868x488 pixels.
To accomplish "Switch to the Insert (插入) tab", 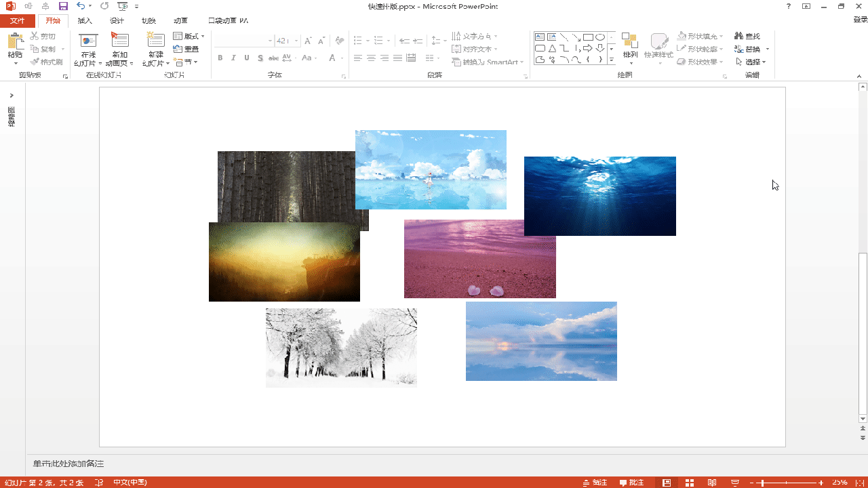I will [85, 21].
